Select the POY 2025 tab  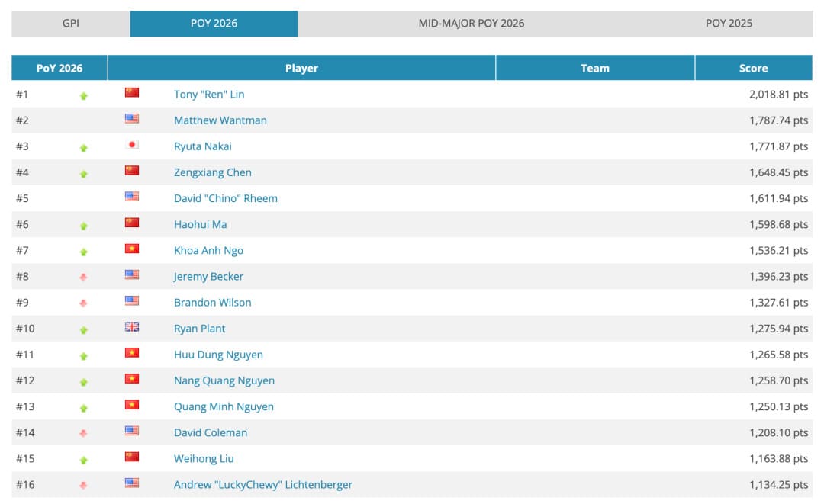click(x=729, y=23)
